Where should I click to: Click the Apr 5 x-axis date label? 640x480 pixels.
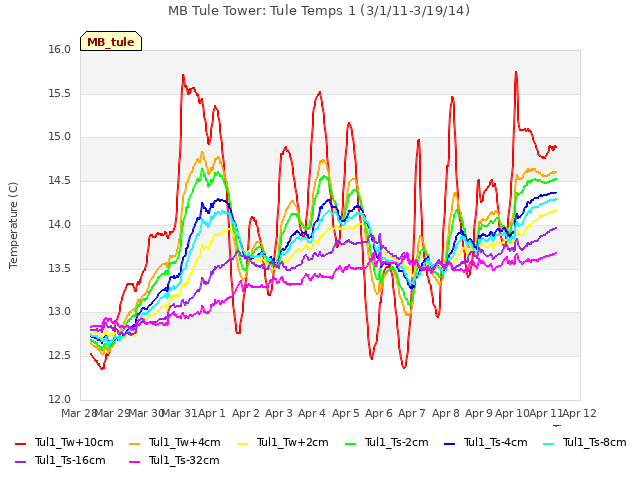[346, 413]
